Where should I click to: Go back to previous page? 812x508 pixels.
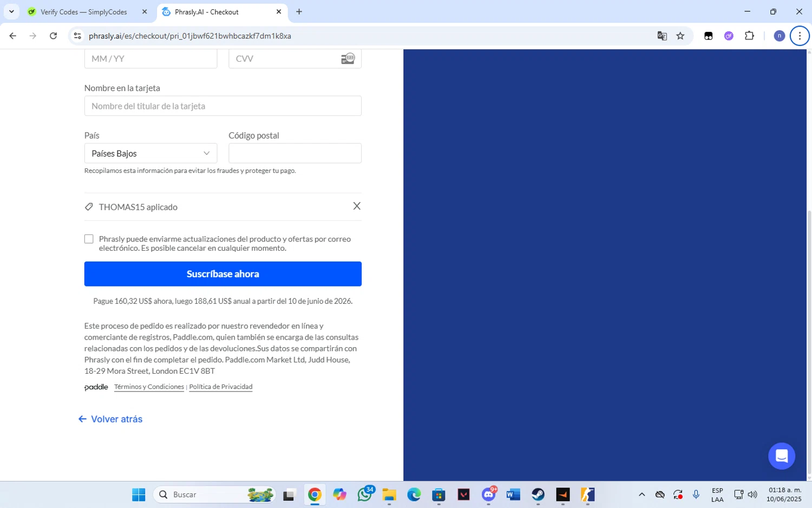12,36
